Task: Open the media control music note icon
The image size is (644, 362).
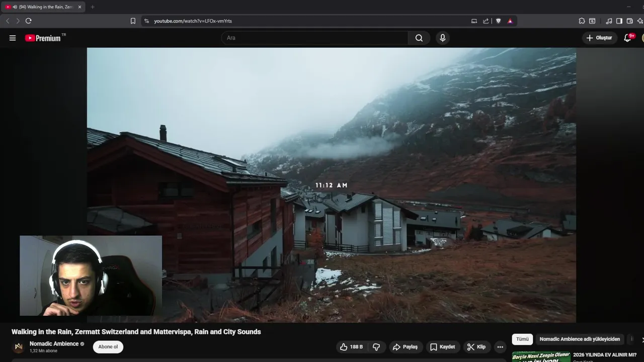Action: point(609,21)
